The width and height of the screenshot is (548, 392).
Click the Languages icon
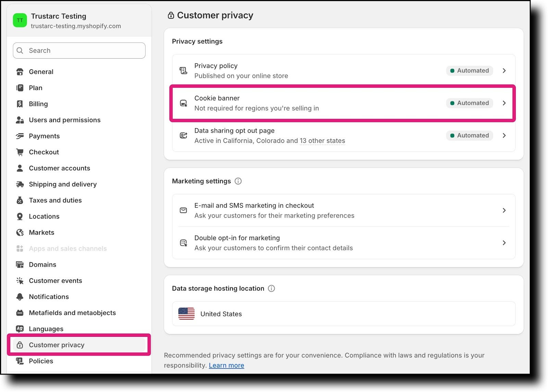[20, 329]
